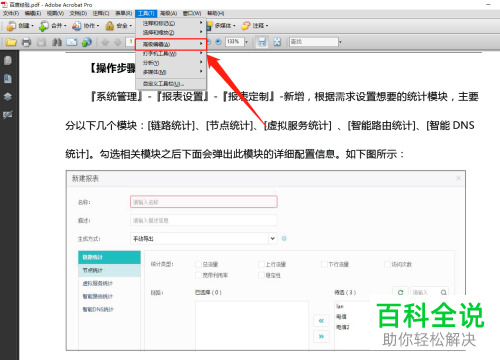Click the 安全 (Secure) padlock icon
Viewport: 500px width, 360px height.
(x=110, y=26)
